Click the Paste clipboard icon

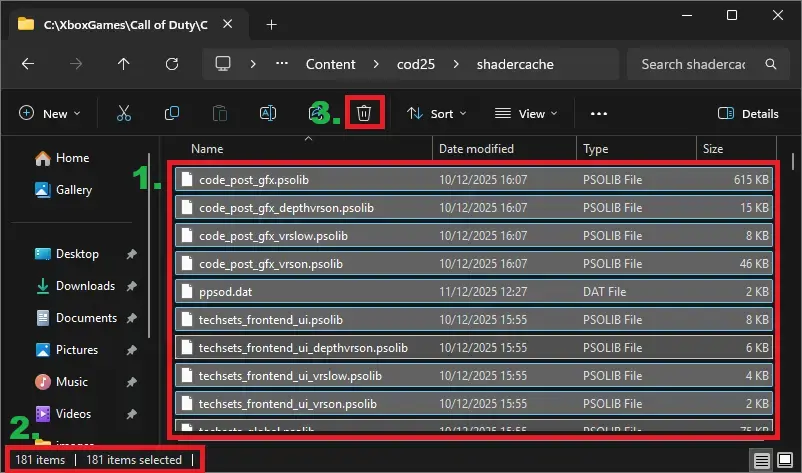tap(220, 113)
